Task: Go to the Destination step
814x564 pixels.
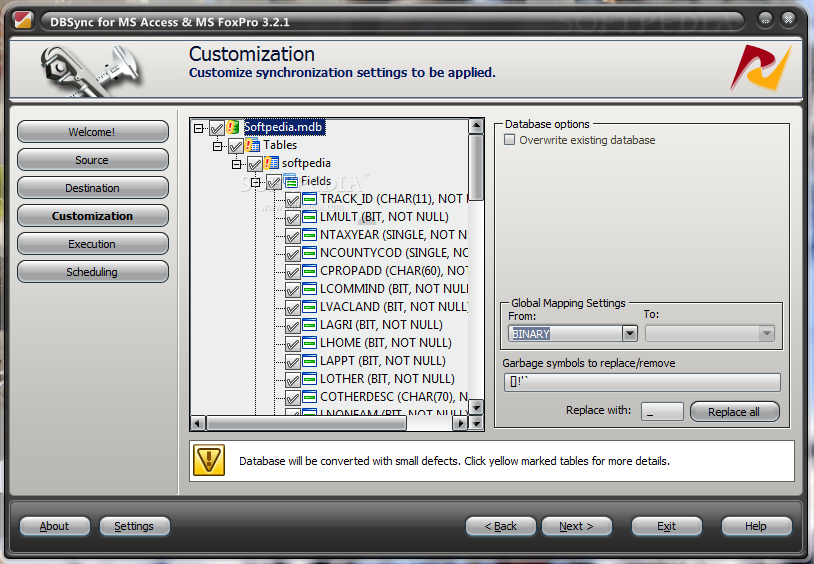Action: pos(92,188)
